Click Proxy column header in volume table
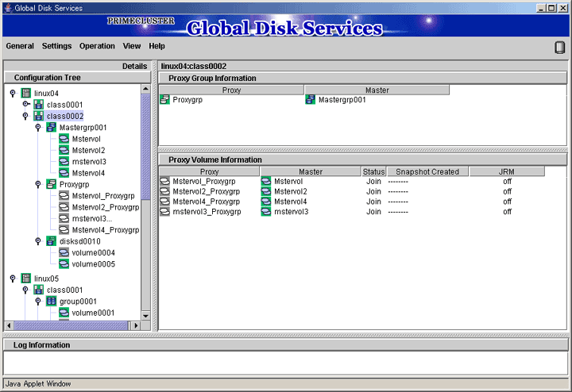572x392 pixels. 210,171
